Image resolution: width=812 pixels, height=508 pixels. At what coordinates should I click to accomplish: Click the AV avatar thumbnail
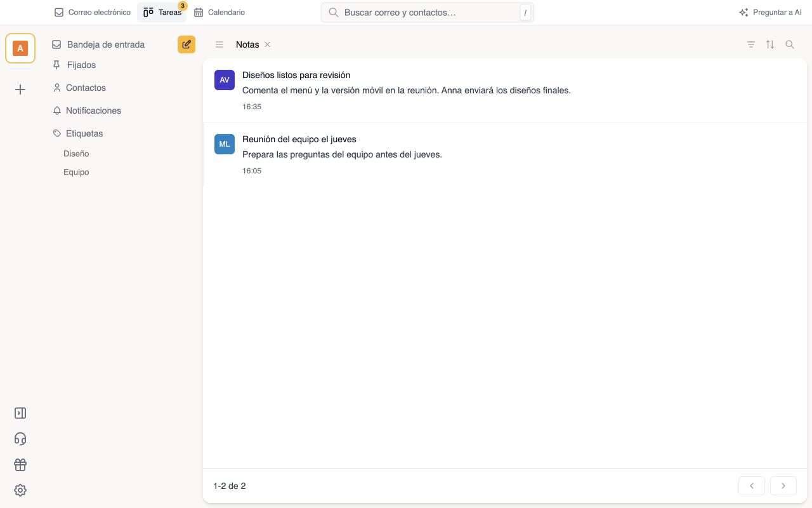tap(225, 80)
